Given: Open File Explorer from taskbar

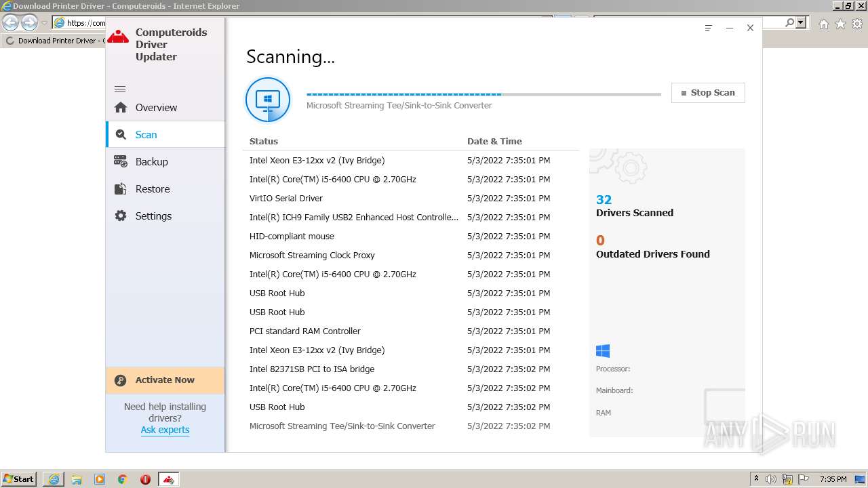Looking at the screenshot, I should coord(77,479).
